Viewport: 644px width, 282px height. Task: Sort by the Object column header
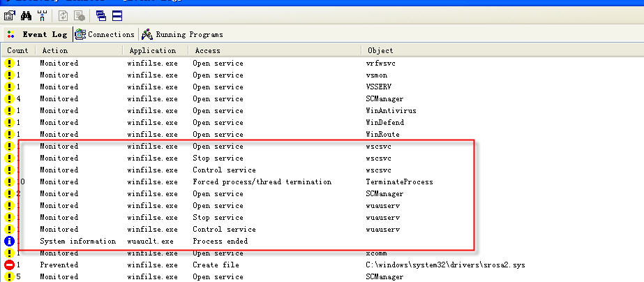[380, 50]
